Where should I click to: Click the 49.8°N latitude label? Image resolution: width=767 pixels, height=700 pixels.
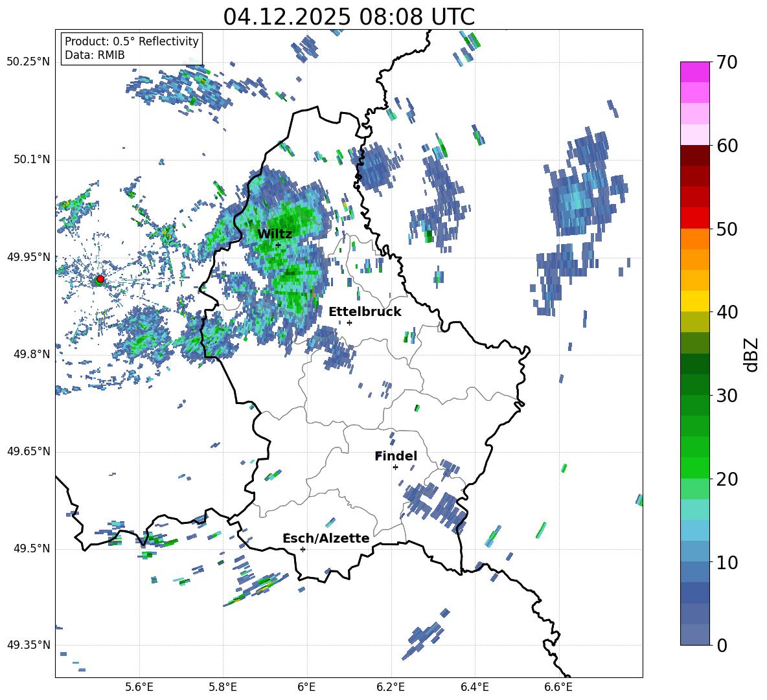tap(31, 354)
